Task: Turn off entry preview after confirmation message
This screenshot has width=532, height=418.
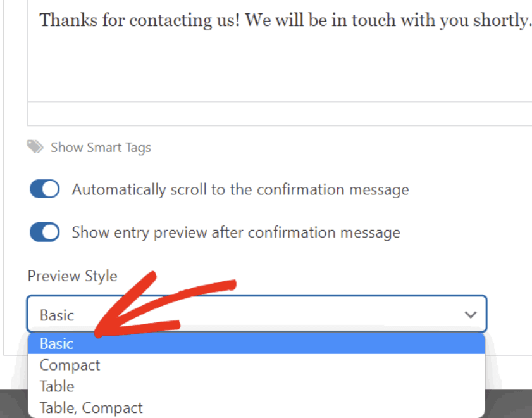Action: (x=44, y=232)
